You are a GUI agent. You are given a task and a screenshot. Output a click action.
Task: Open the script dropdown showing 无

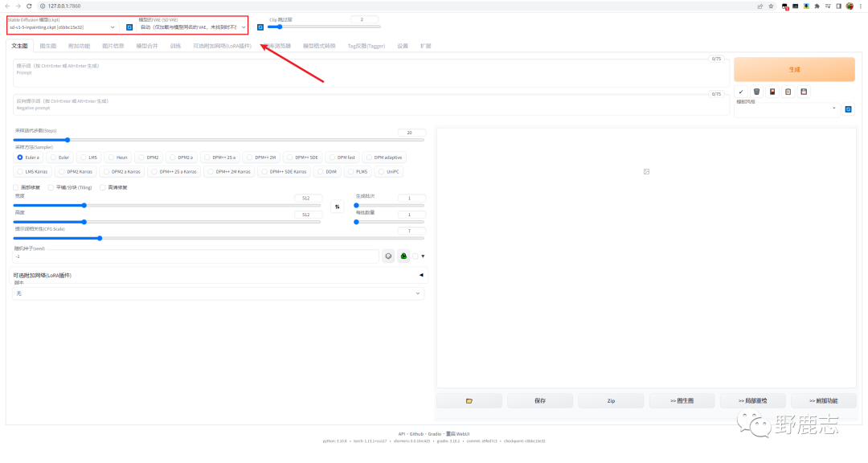tap(218, 293)
